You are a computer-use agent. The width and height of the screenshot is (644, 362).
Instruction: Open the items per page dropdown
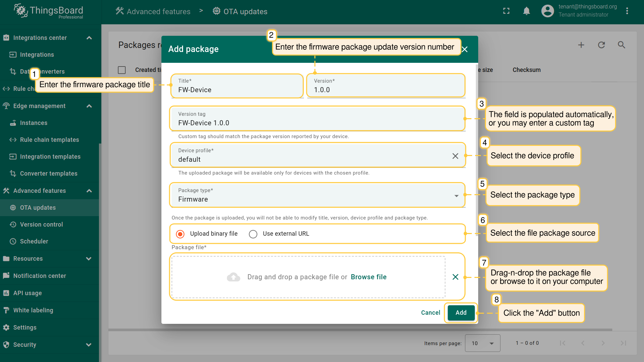(482, 343)
